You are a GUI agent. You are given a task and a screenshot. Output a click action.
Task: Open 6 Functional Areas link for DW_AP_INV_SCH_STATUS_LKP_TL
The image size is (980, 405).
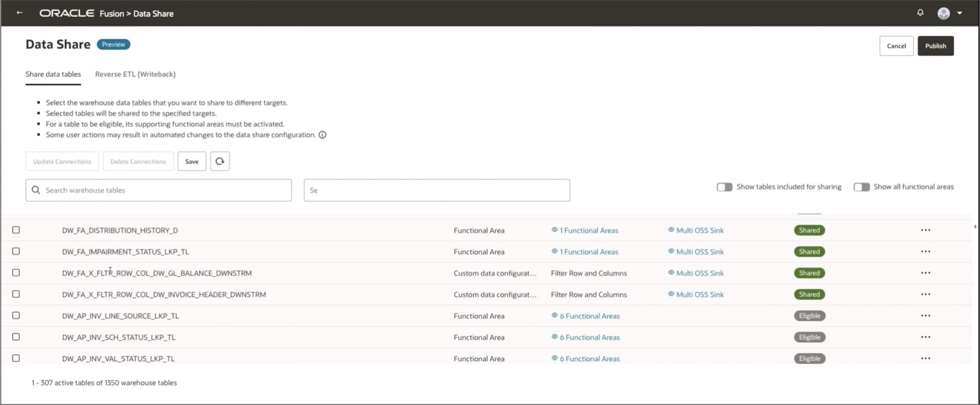590,337
